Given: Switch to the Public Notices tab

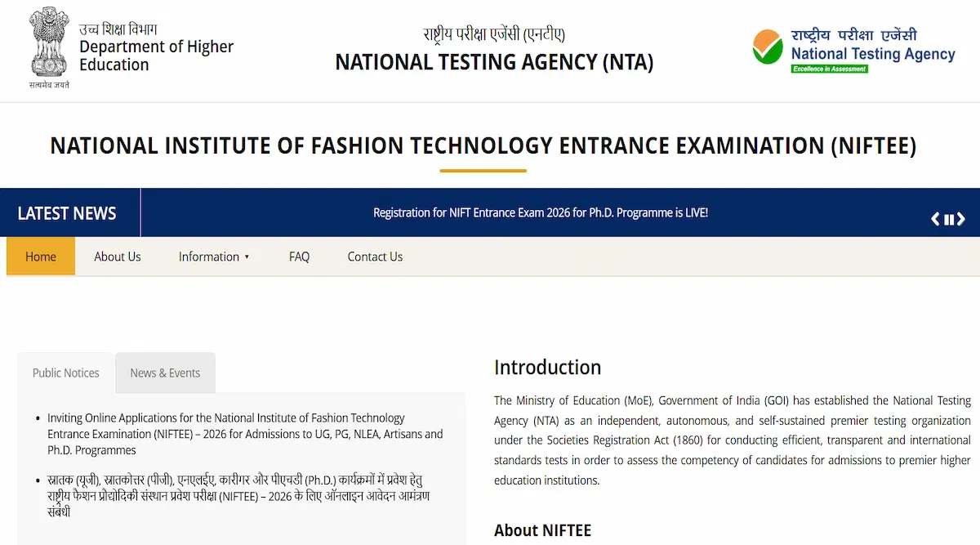Looking at the screenshot, I should click(66, 373).
